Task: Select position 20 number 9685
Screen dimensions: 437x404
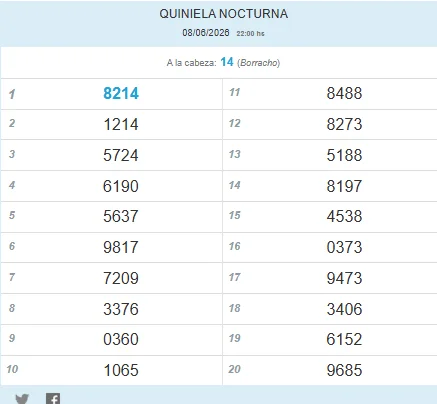Action: [x=344, y=370]
